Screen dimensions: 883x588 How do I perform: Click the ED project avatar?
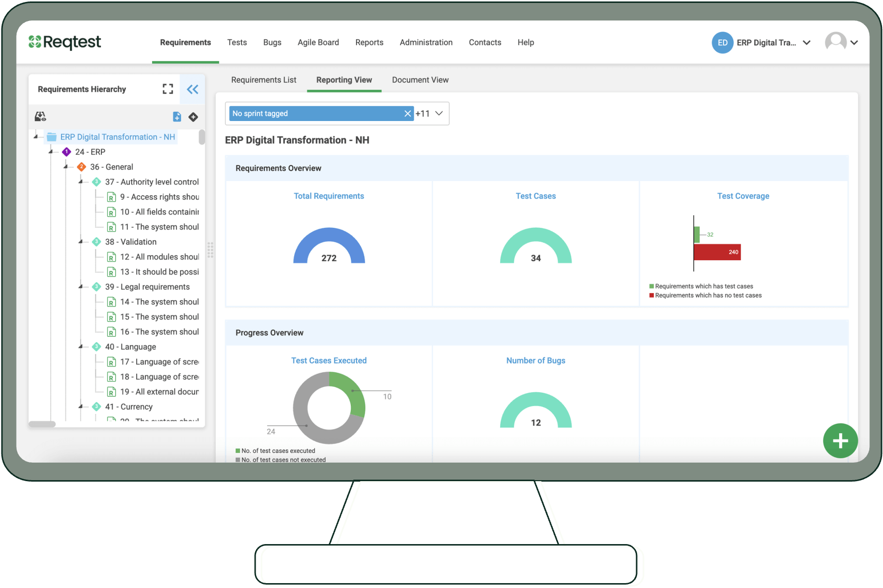pos(722,42)
